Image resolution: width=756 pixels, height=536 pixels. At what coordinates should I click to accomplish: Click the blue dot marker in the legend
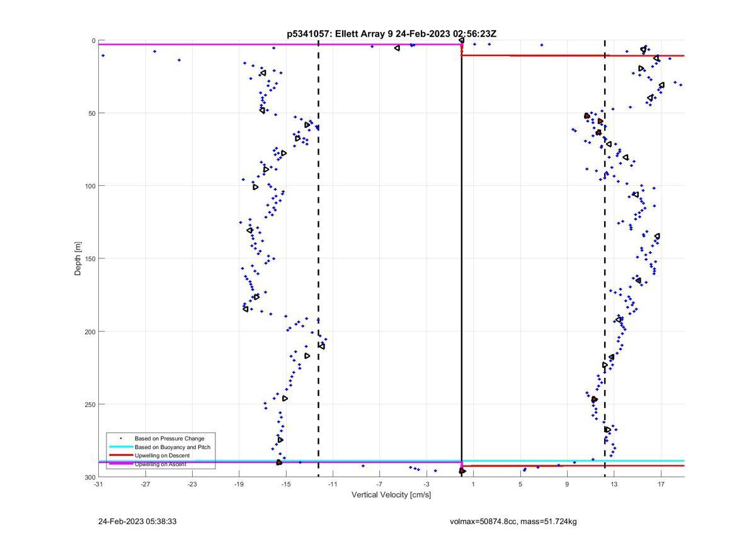point(121,438)
